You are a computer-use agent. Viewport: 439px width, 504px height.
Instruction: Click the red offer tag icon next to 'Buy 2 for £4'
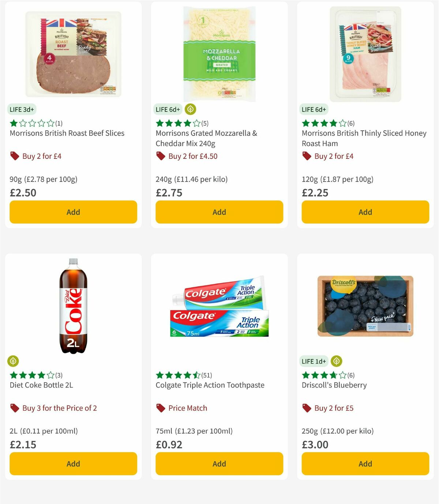click(15, 156)
